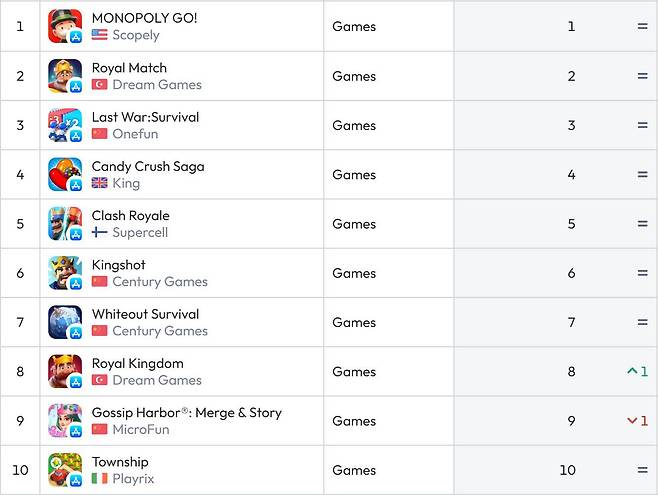Open the King publisher link
The image size is (658, 495).
[126, 183]
